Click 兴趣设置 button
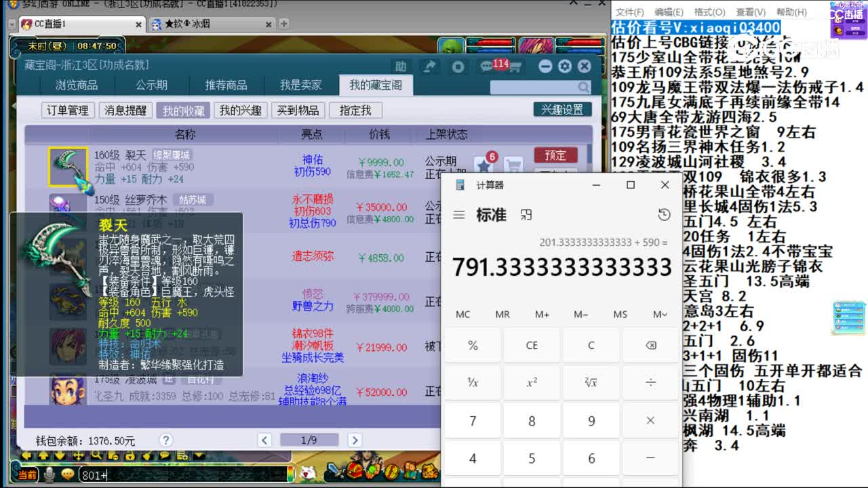Viewport: 868px width, 488px height. click(562, 110)
